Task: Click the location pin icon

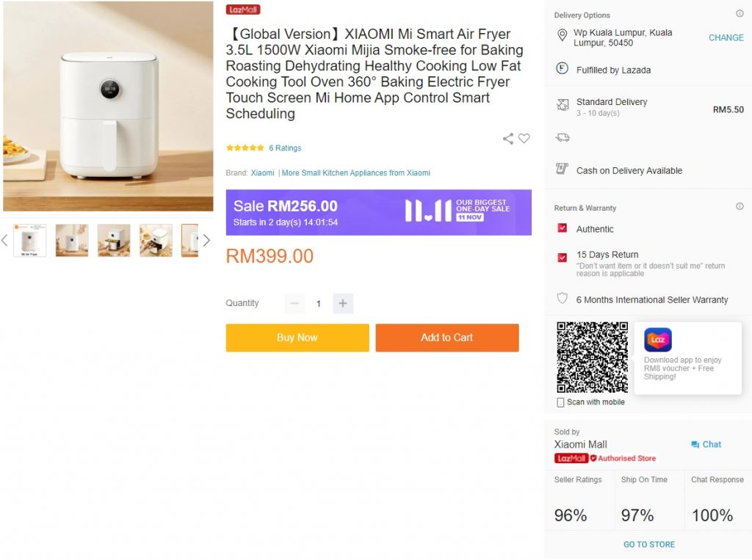Action: pos(563,35)
